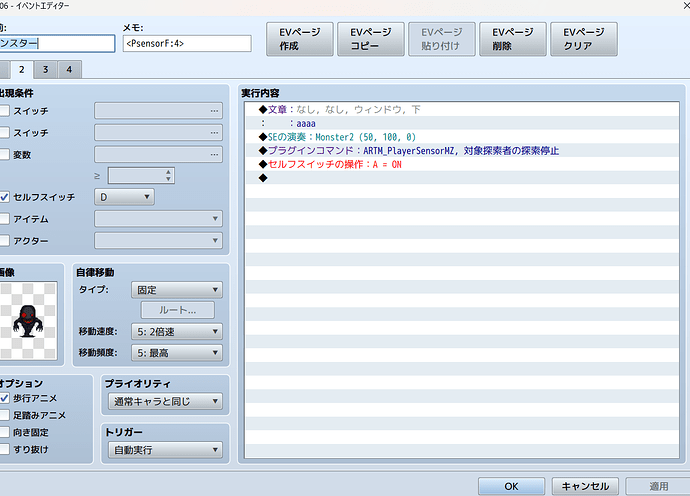Open the トリガー 自動実行 dropdown
Viewport: 690px width, 496px height.
coord(165,450)
